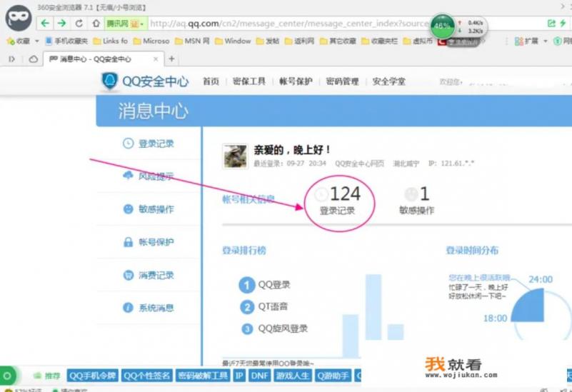572x392 pixels.
Task: Open the 帐号保护 top navigation item
Action: click(x=296, y=81)
